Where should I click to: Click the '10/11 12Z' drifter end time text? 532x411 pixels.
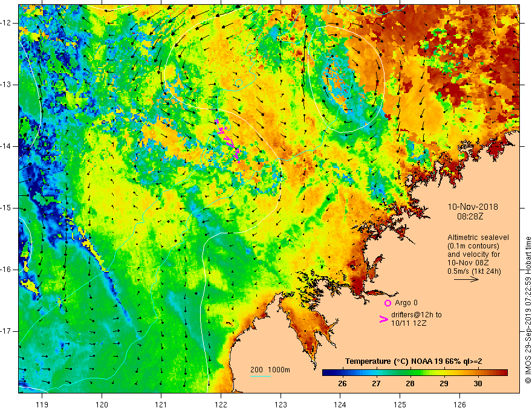click(x=409, y=323)
